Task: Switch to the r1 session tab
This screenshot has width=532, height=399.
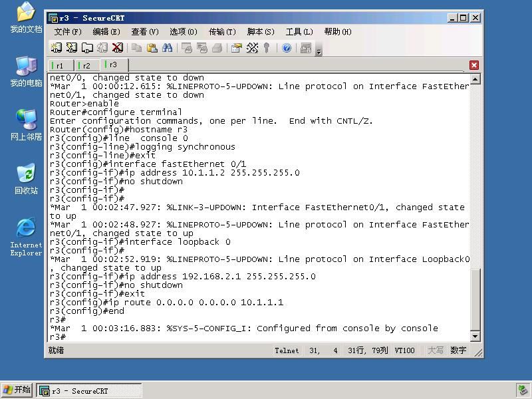Action: tap(61, 65)
